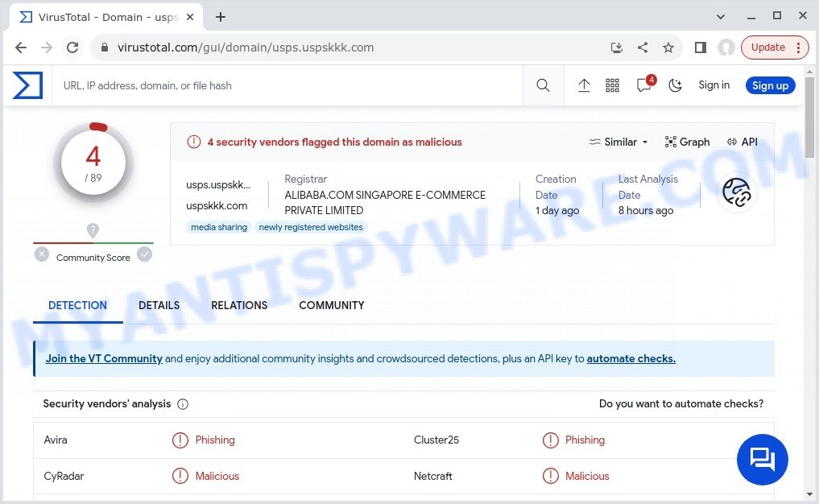Switch to the RELATIONS tab

(239, 305)
